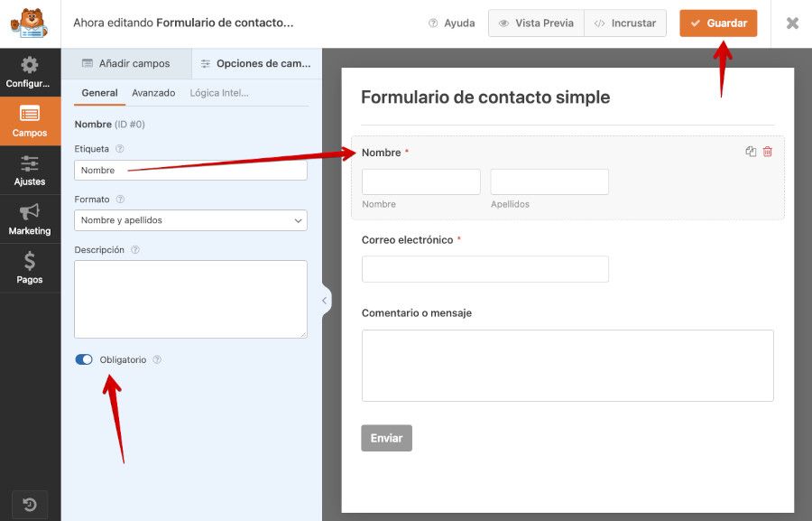Viewport: 812px width, 521px height.
Task: Select the Campos sidebar section
Action: (x=30, y=121)
